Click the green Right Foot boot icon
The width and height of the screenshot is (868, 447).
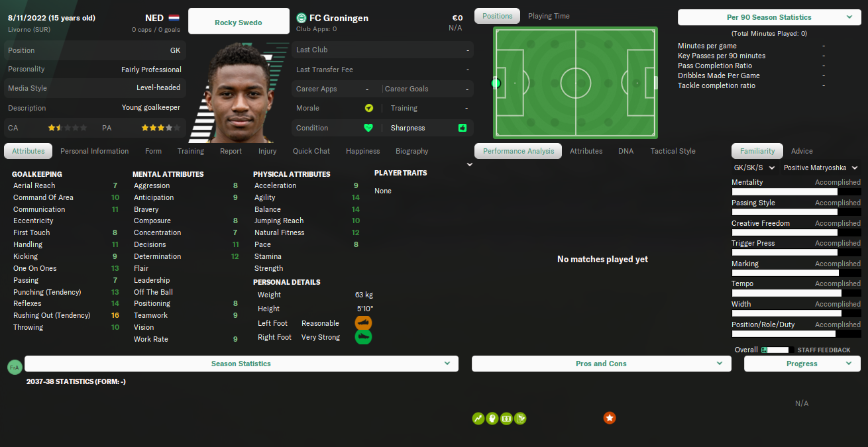coord(363,337)
